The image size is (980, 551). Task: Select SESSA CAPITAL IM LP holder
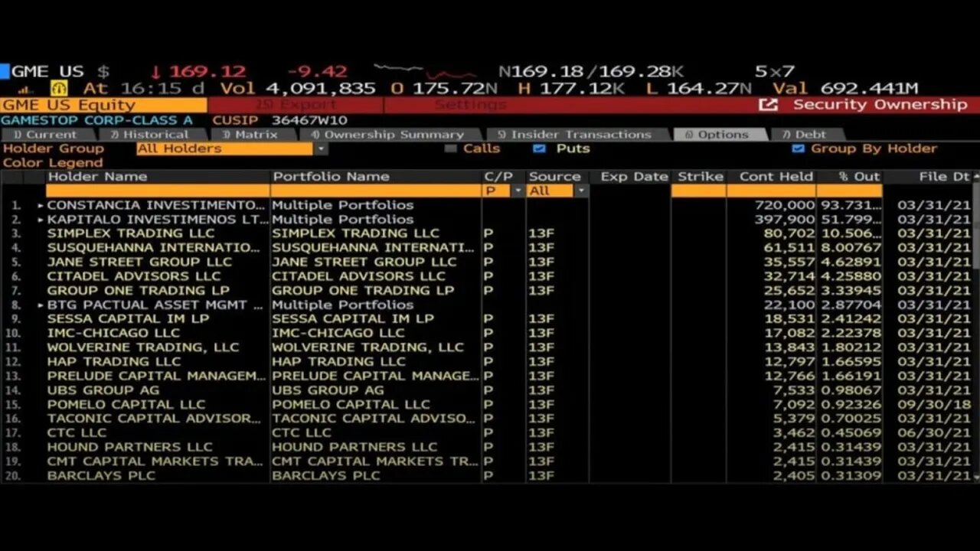point(128,318)
